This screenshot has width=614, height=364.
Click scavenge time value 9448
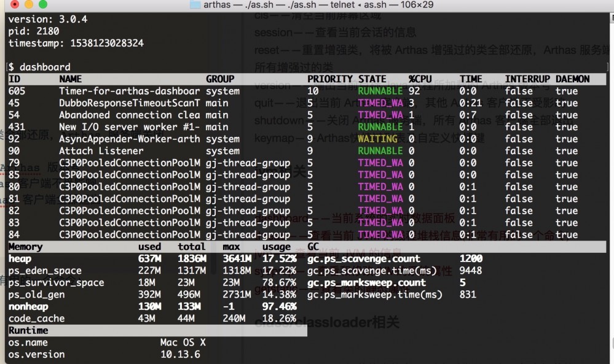[x=471, y=271]
